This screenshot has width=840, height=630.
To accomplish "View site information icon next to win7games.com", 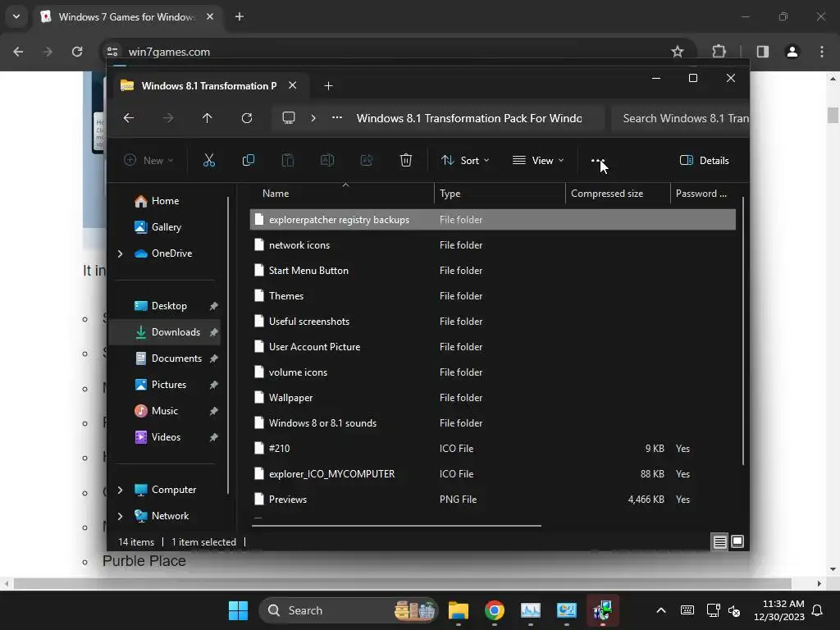I will pos(112,52).
